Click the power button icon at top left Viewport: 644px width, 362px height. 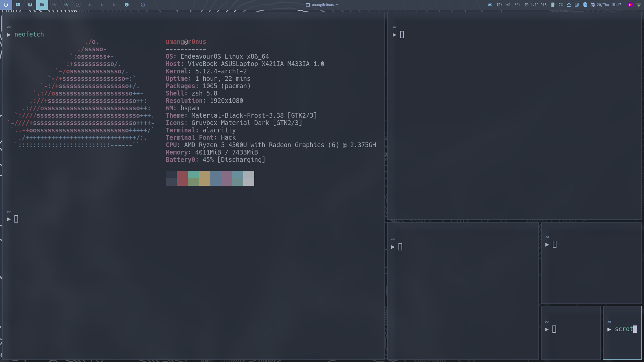[6, 5]
